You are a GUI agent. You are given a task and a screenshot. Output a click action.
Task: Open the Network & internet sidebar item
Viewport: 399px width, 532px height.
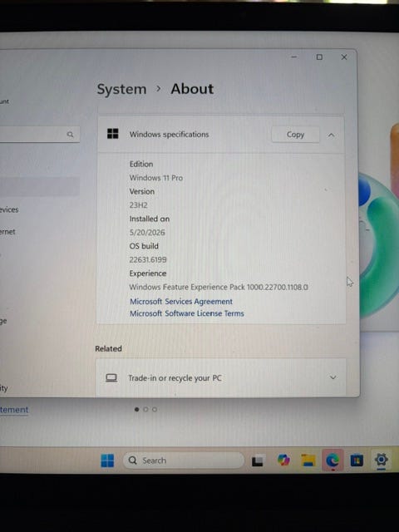[x=7, y=232]
